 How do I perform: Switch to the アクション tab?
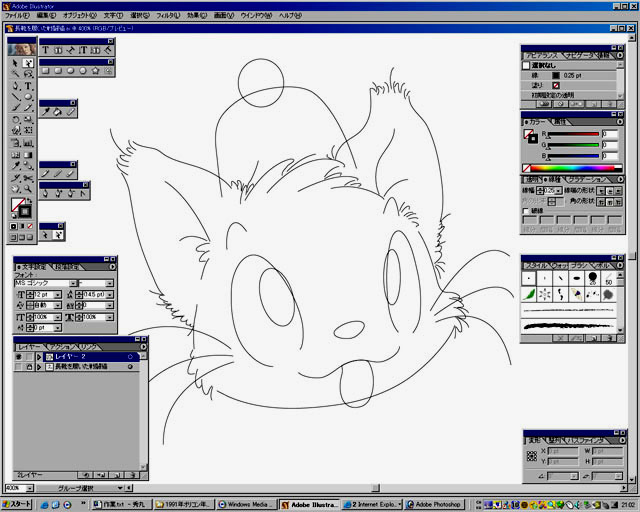click(x=62, y=347)
